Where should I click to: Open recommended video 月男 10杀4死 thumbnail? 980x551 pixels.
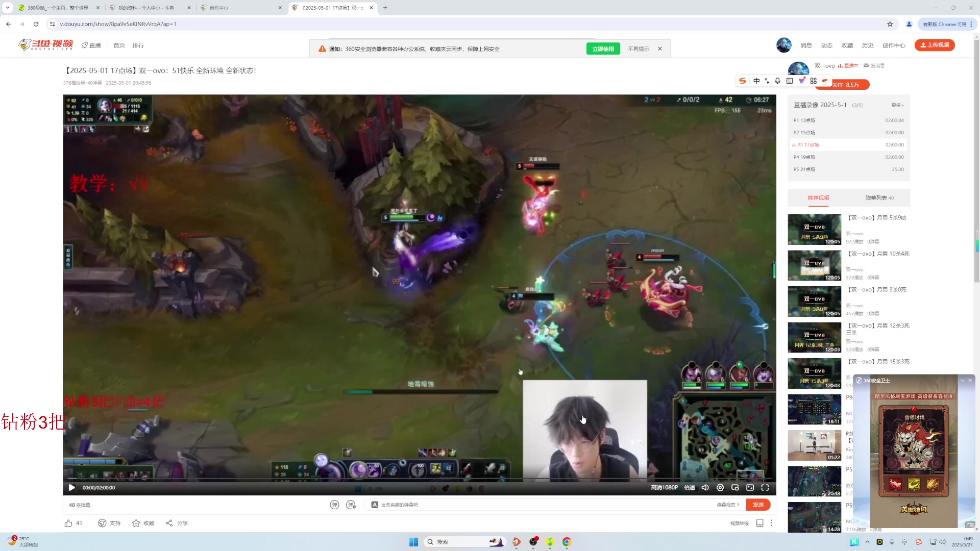[x=814, y=265]
